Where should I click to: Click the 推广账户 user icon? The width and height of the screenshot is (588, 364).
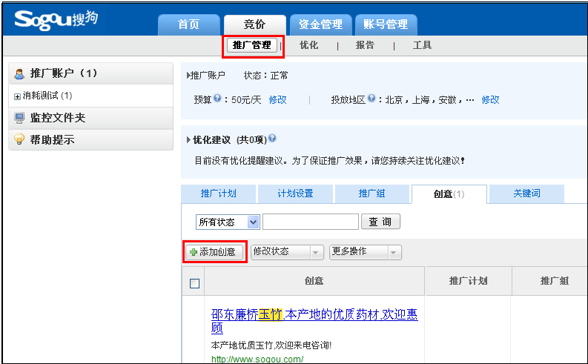[x=19, y=73]
